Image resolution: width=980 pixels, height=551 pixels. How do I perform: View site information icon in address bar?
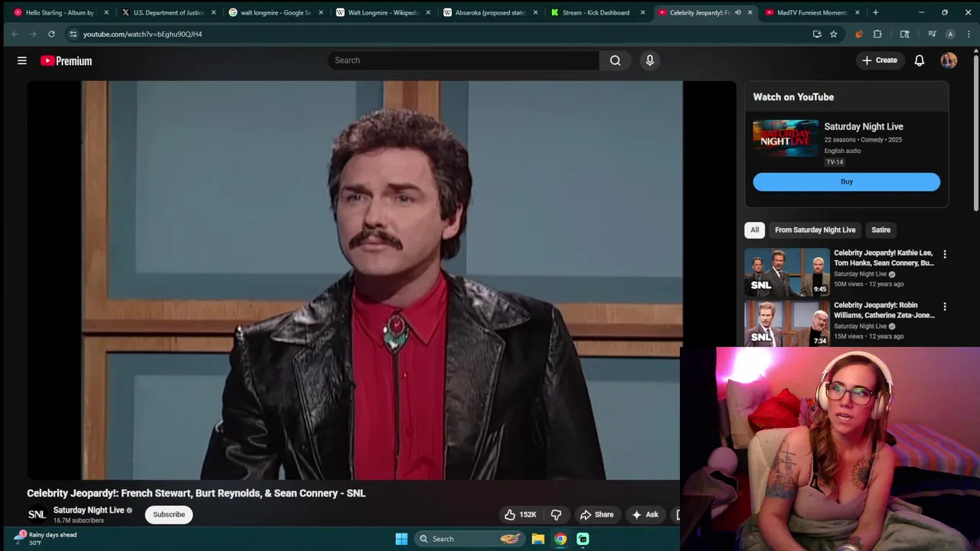pyautogui.click(x=73, y=34)
